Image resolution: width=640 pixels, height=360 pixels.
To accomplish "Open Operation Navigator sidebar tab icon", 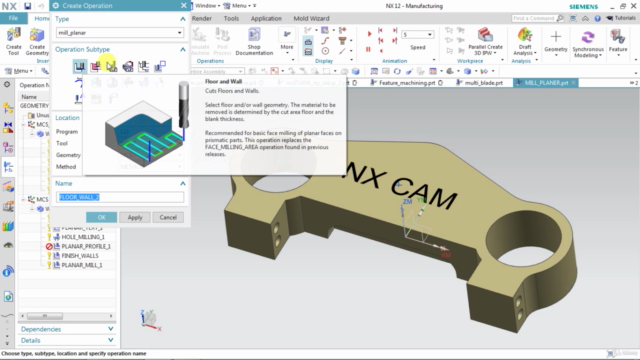I will coord(8,167).
